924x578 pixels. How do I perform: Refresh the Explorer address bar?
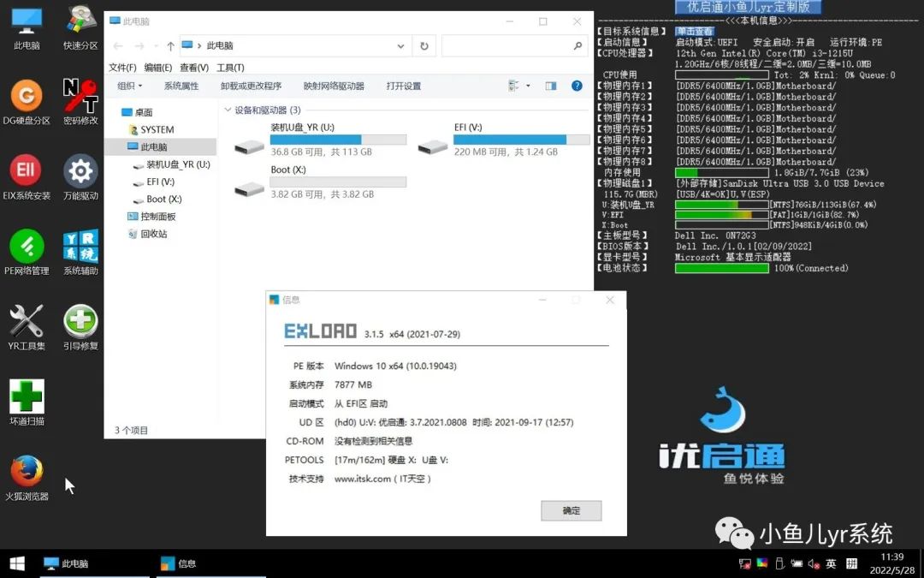(423, 46)
